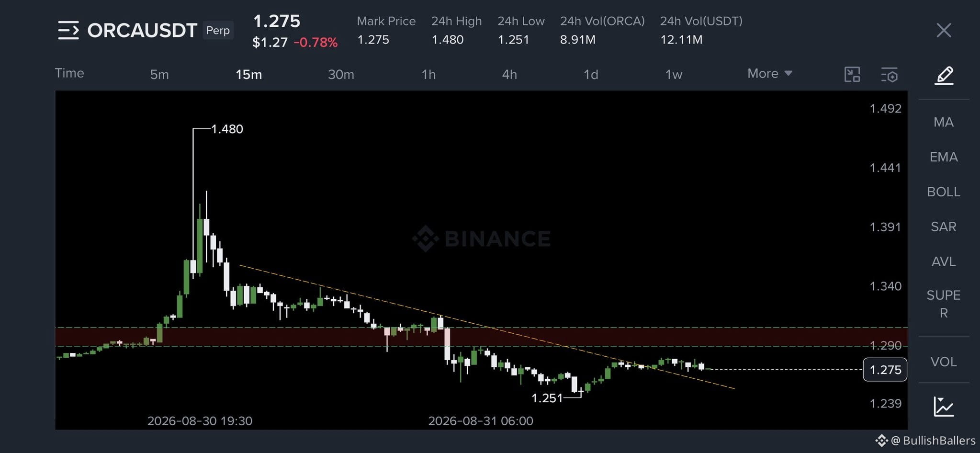
Task: Click the 24h Low value 1.251
Action: click(x=514, y=40)
